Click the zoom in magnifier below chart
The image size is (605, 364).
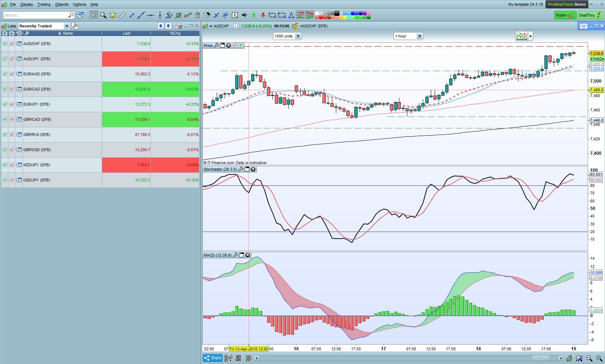point(599,358)
